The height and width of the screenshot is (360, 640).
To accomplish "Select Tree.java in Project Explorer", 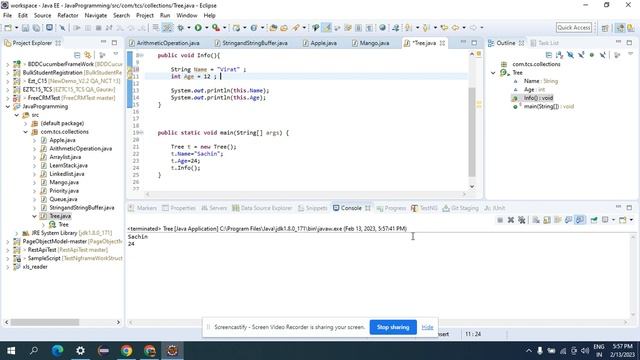I will [60, 216].
